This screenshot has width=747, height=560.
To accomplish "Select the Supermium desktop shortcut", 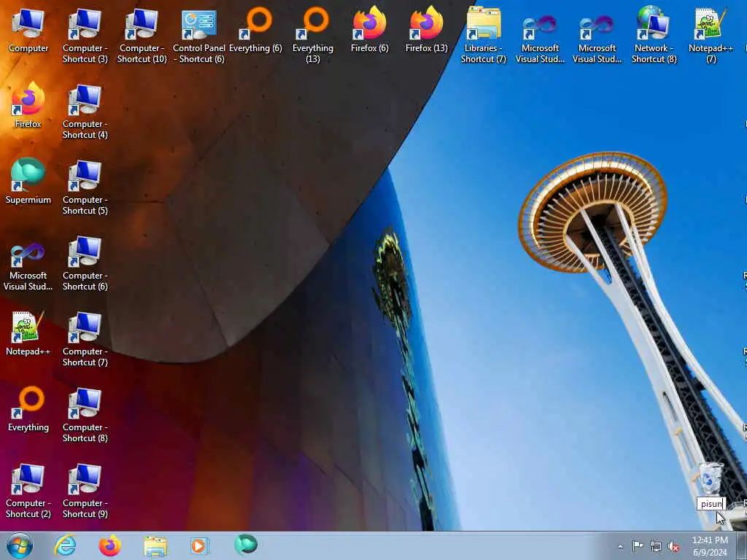I will (28, 182).
